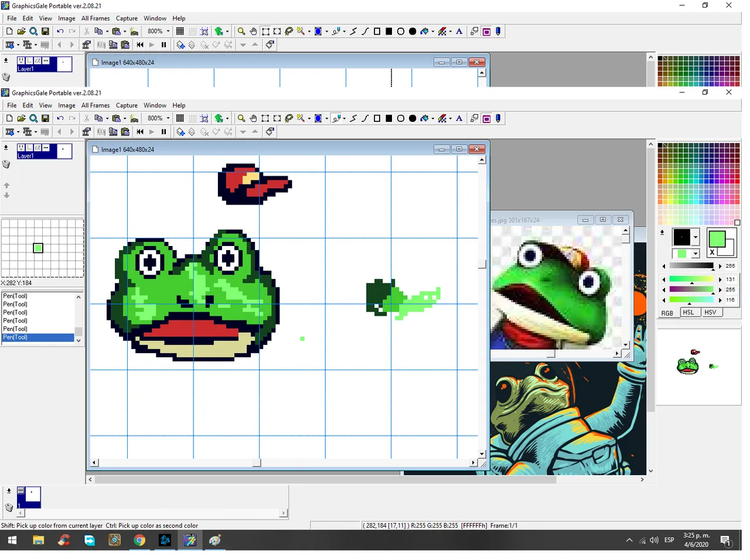
Task: Toggle grid display in back window toolbar
Action: pyautogui.click(x=180, y=31)
